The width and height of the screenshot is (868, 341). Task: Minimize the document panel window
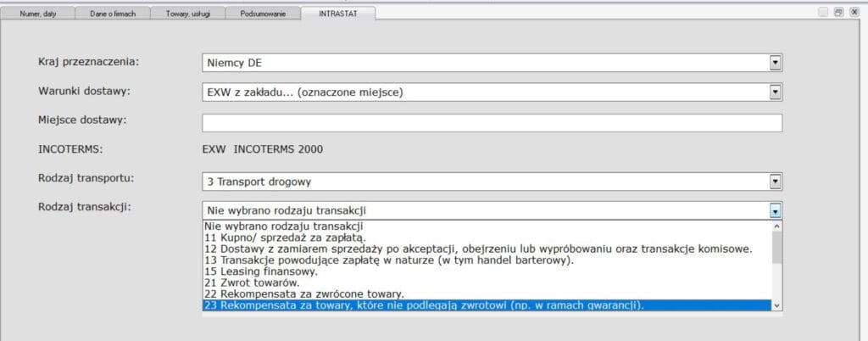tap(823, 12)
